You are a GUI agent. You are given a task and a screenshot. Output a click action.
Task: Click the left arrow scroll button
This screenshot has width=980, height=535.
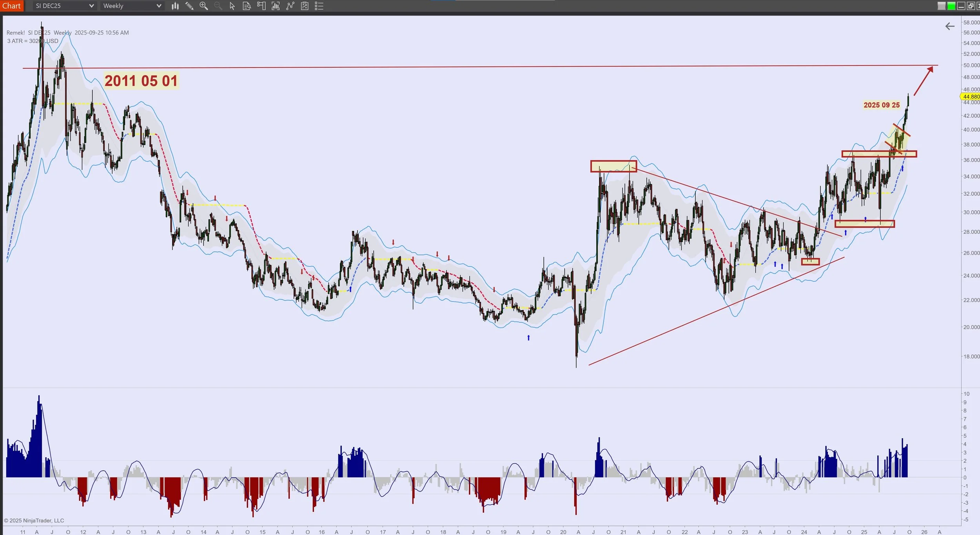(950, 26)
